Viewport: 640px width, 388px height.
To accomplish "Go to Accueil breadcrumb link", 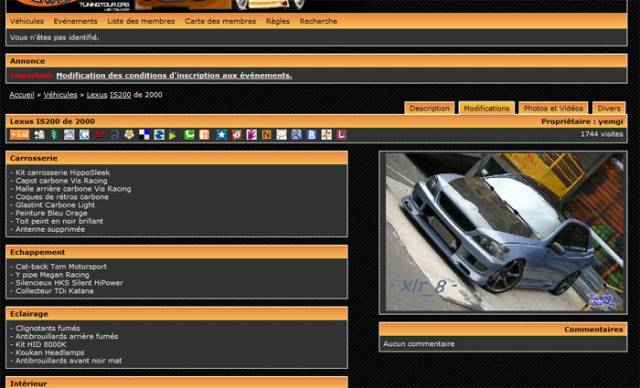I will click(22, 95).
